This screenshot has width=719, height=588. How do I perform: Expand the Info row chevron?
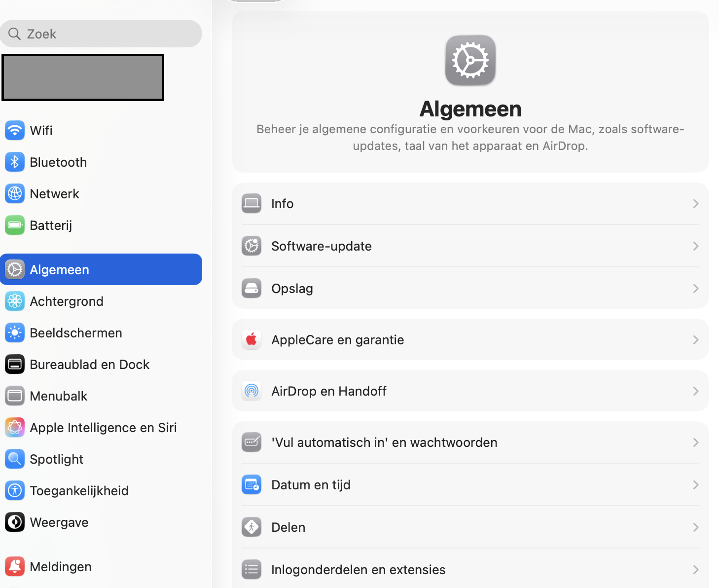pos(696,203)
